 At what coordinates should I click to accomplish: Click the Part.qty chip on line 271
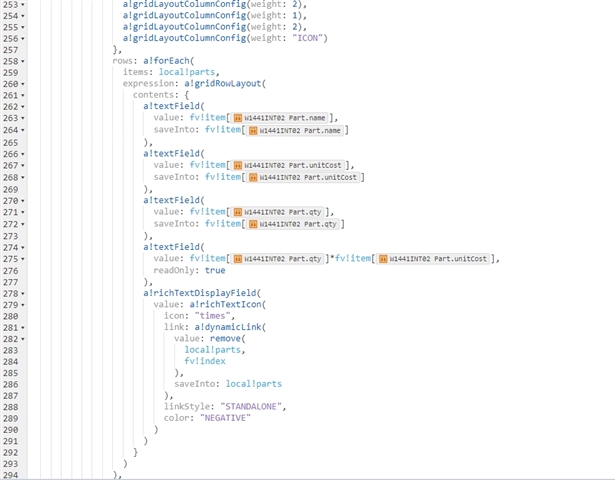[x=278, y=212]
